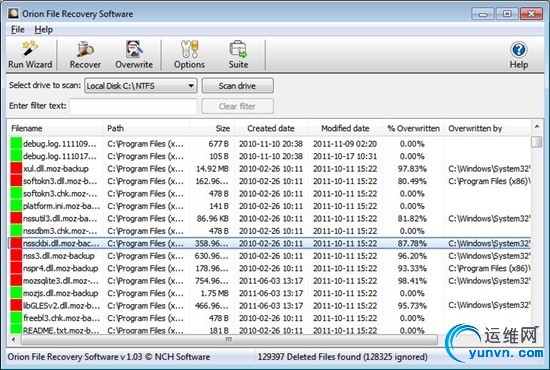This screenshot has height=370, width=550.
Task: Click red status icon for libGLESv2.dll.moz-b row
Action: [16, 305]
